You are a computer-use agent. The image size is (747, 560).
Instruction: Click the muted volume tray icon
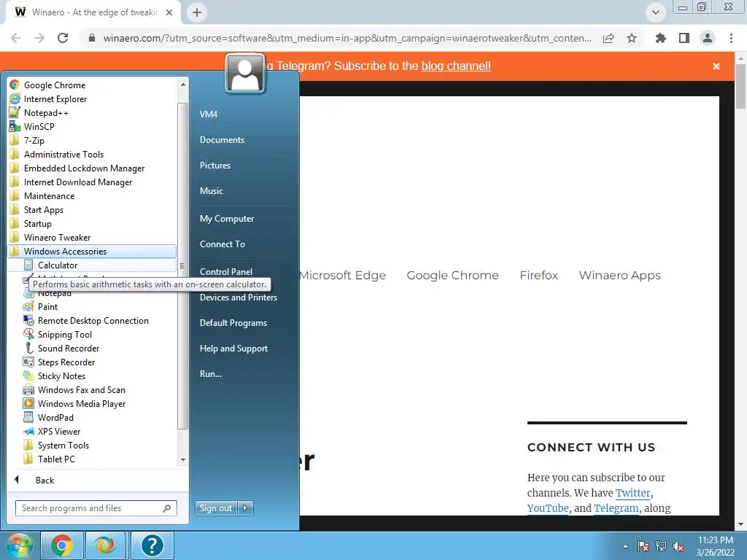[x=679, y=546]
